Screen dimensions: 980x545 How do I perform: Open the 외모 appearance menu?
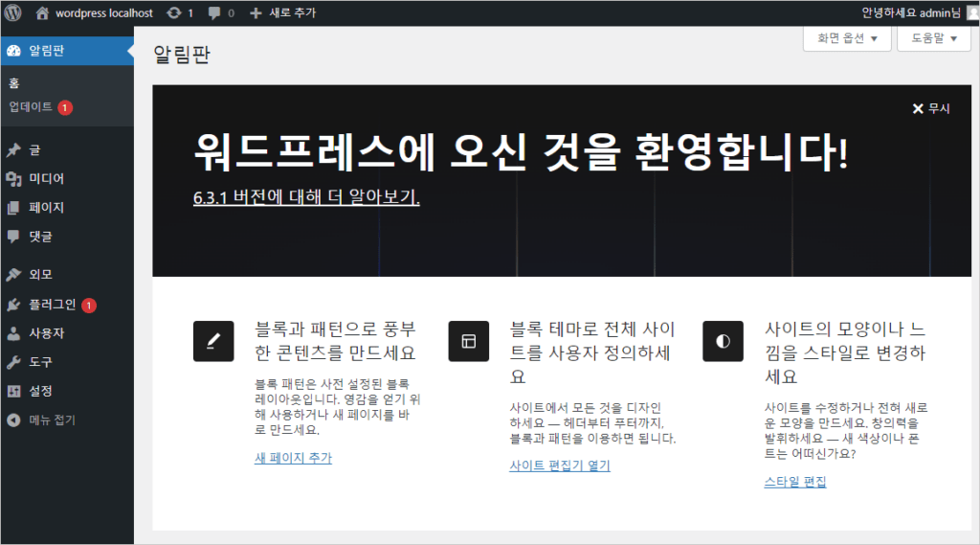point(67,275)
